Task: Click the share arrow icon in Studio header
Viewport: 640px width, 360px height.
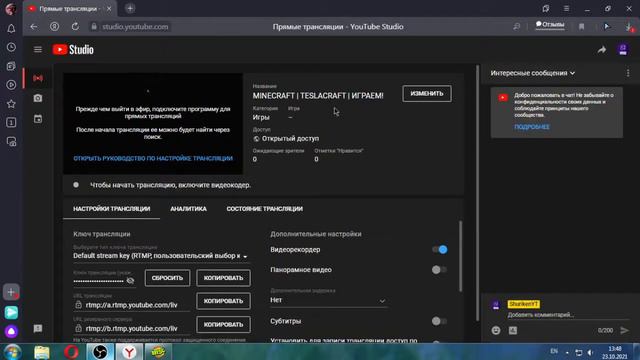Action: click(x=602, y=50)
